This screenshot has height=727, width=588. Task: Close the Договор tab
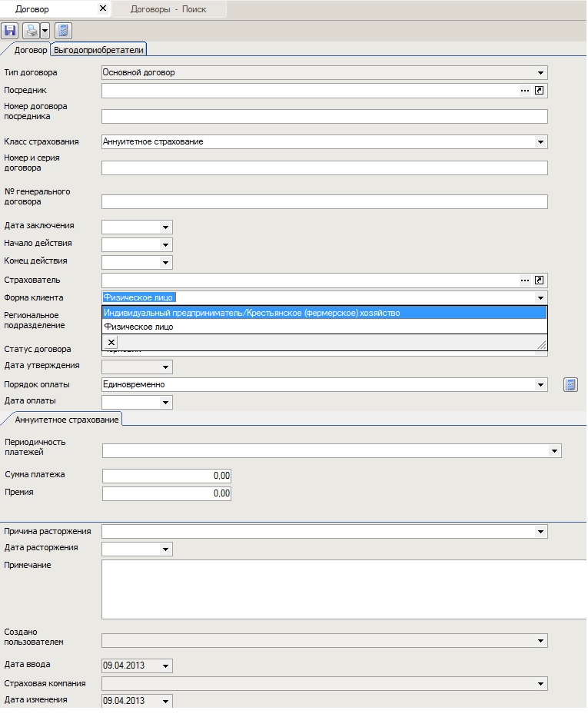(103, 8)
